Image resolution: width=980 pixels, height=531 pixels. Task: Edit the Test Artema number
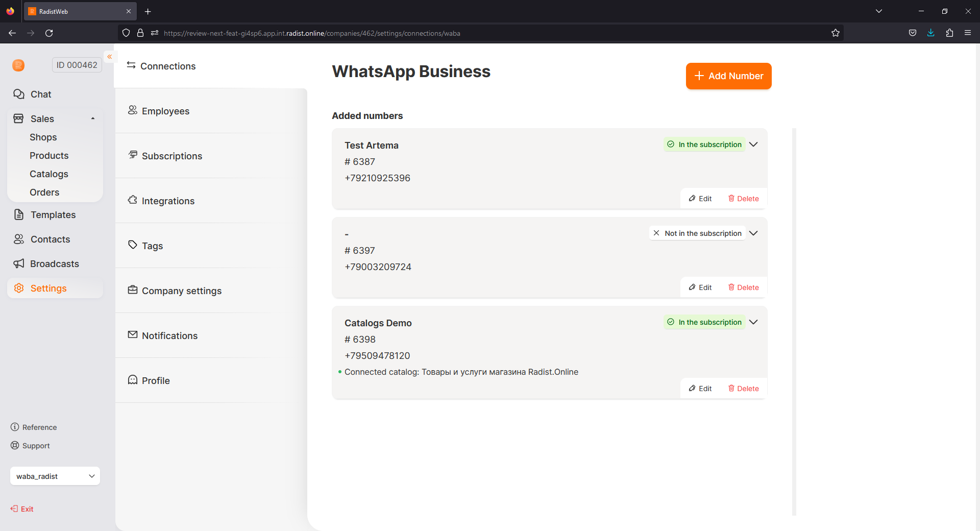(x=700, y=199)
